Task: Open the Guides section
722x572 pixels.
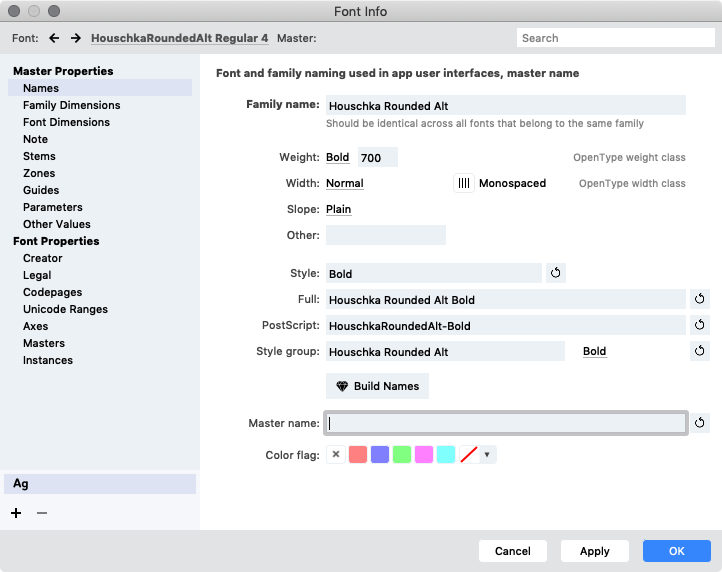Action: (41, 190)
